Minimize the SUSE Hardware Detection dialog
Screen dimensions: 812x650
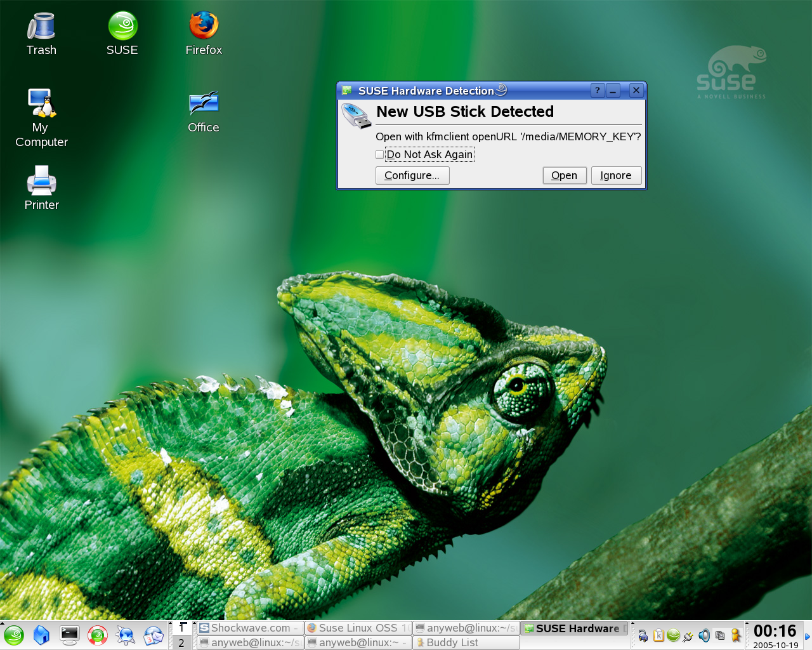613,91
